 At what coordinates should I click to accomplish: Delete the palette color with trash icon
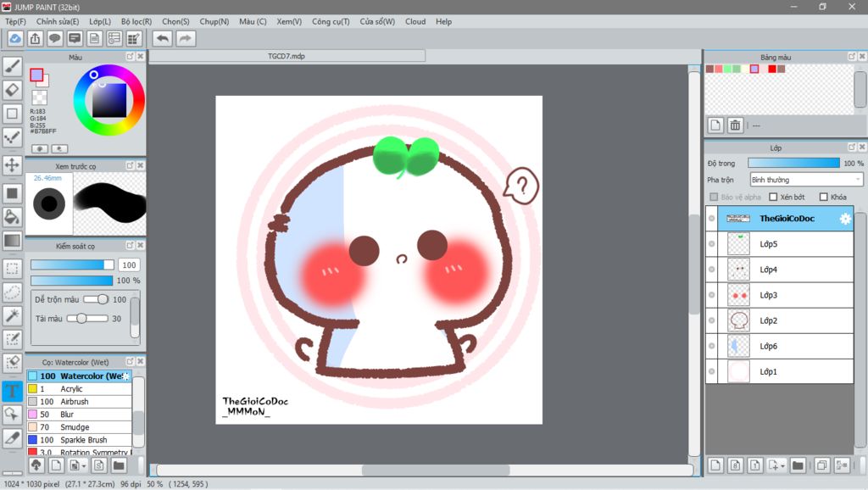(735, 125)
